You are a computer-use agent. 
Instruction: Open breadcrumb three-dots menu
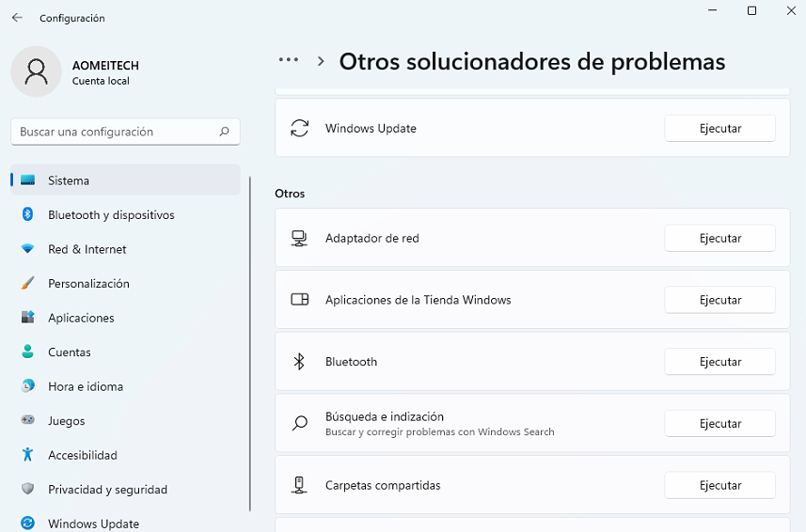tap(288, 60)
